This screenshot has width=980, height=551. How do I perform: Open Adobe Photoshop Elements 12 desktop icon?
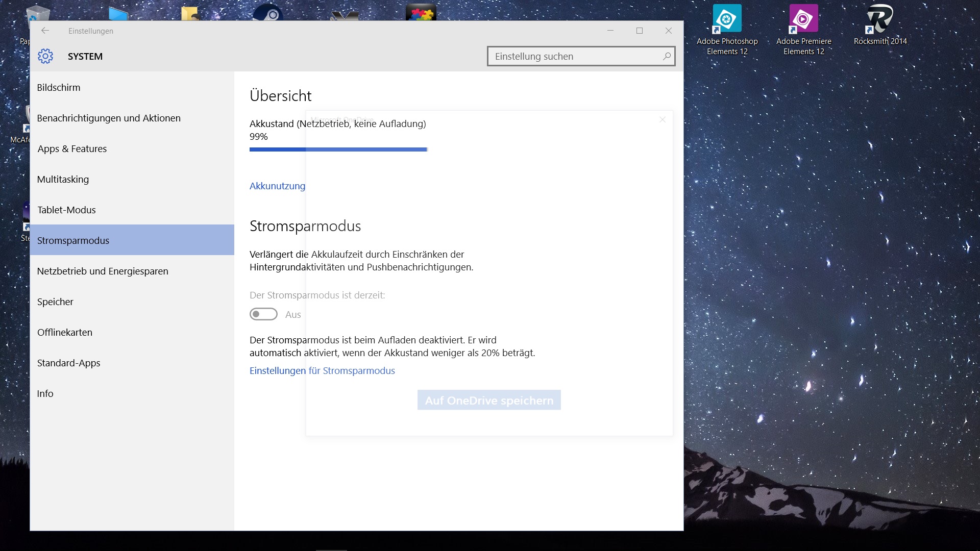[727, 19]
